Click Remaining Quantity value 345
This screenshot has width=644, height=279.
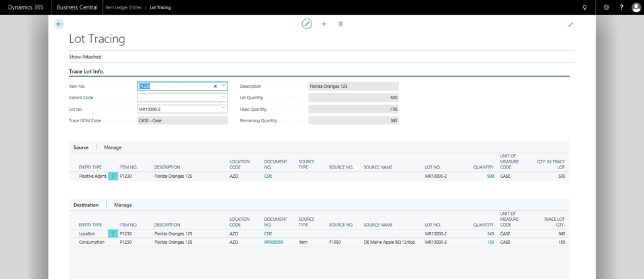click(353, 121)
